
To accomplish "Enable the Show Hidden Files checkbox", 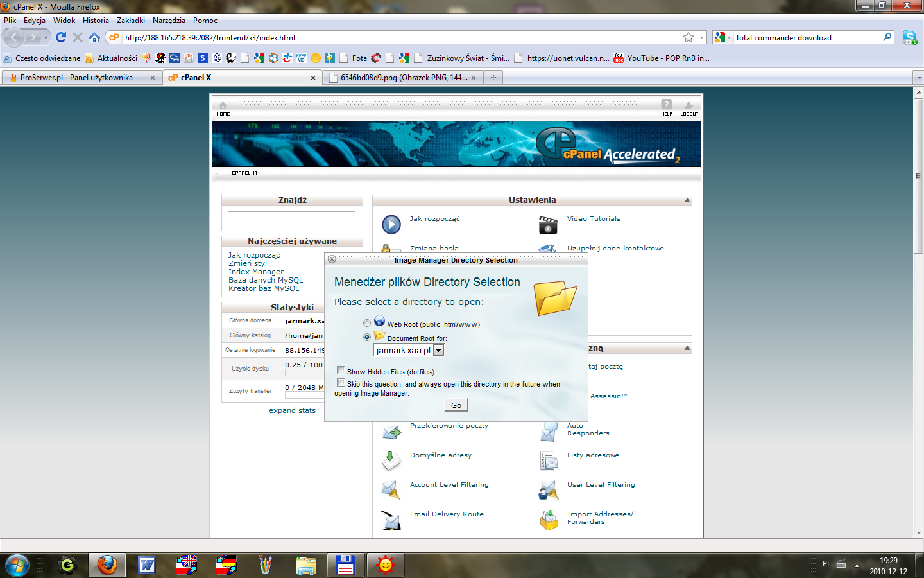I will pyautogui.click(x=341, y=371).
